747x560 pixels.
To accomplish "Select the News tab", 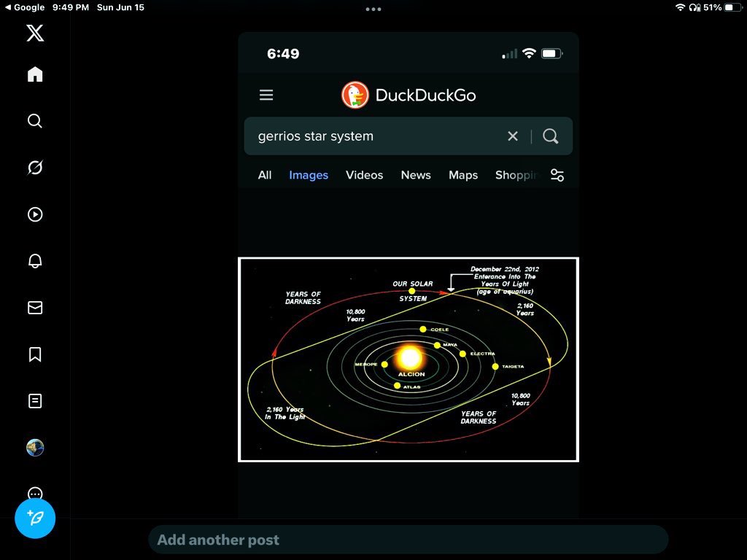I will point(415,175).
